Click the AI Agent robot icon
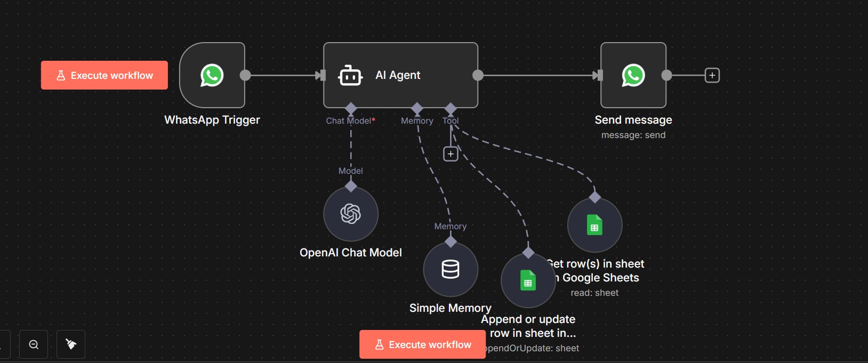Viewport: 868px width, 363px height. point(350,76)
